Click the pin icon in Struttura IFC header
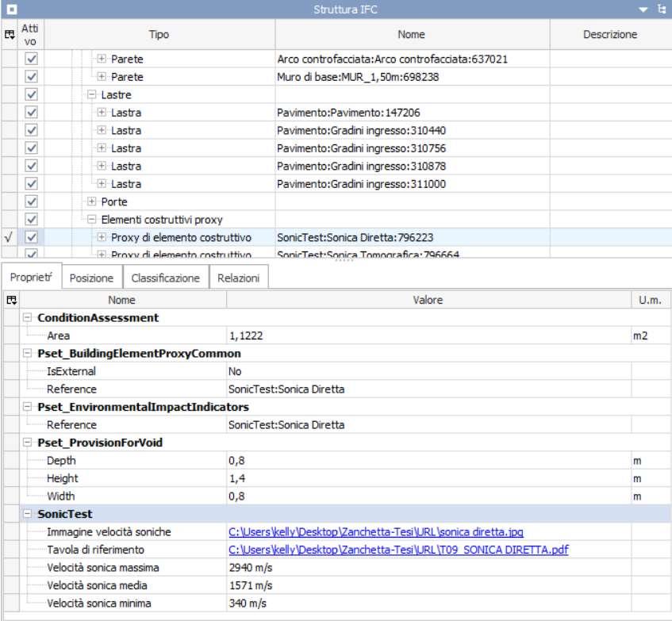672x621 pixels. point(661,10)
